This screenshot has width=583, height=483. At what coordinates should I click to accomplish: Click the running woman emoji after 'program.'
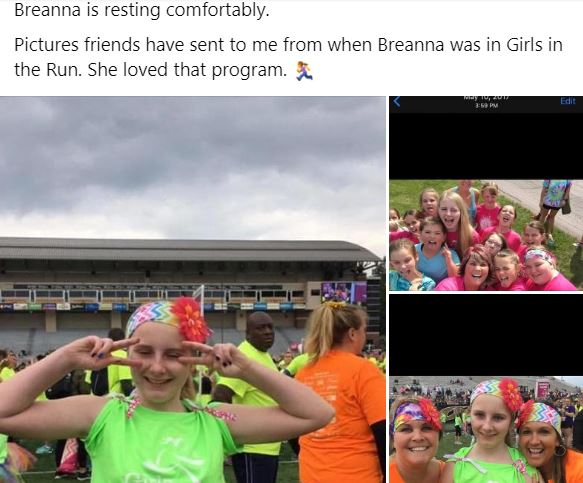point(304,71)
